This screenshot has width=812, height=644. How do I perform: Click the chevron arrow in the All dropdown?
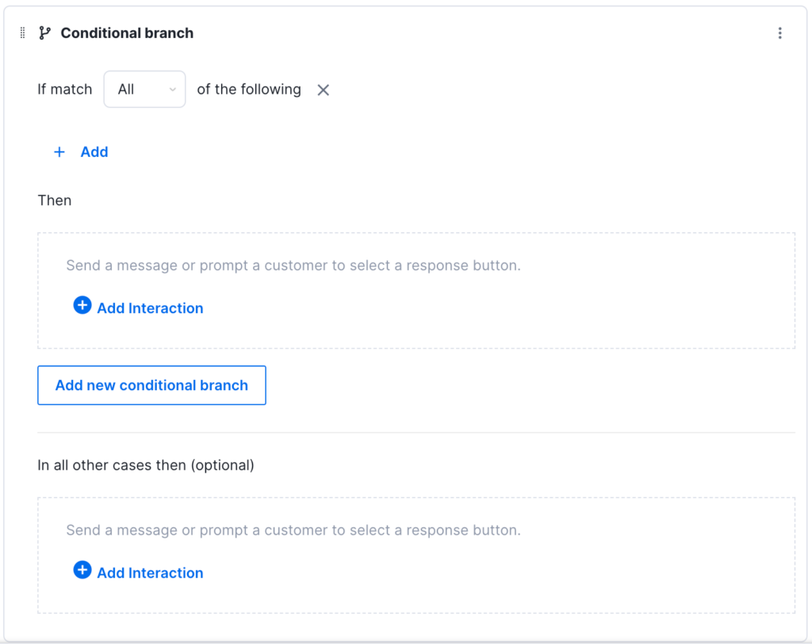pyautogui.click(x=172, y=90)
